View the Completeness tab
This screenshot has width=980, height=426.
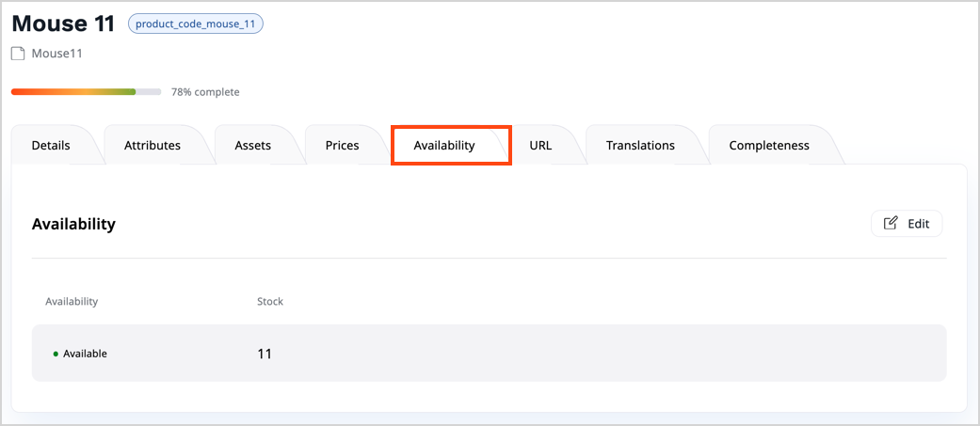tap(769, 146)
